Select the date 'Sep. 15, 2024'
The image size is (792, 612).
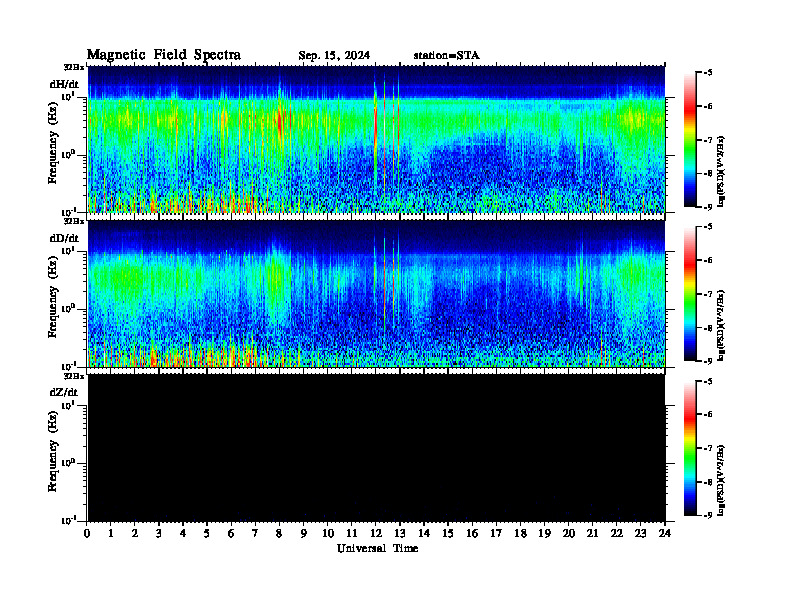(x=334, y=56)
